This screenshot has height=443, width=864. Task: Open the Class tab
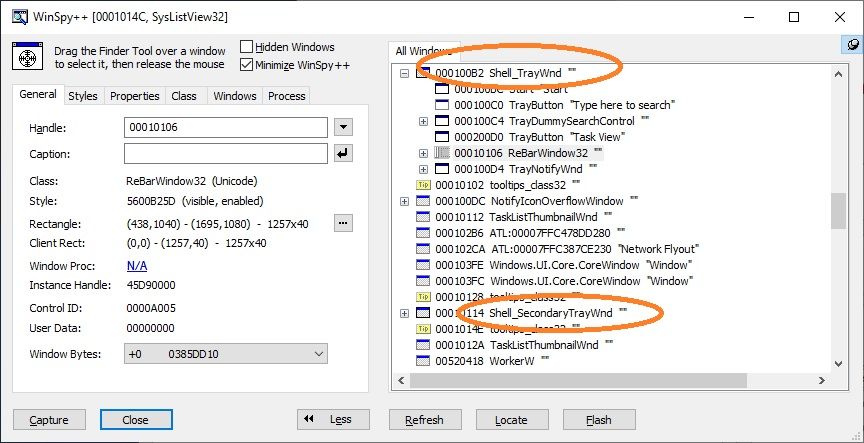(x=184, y=96)
